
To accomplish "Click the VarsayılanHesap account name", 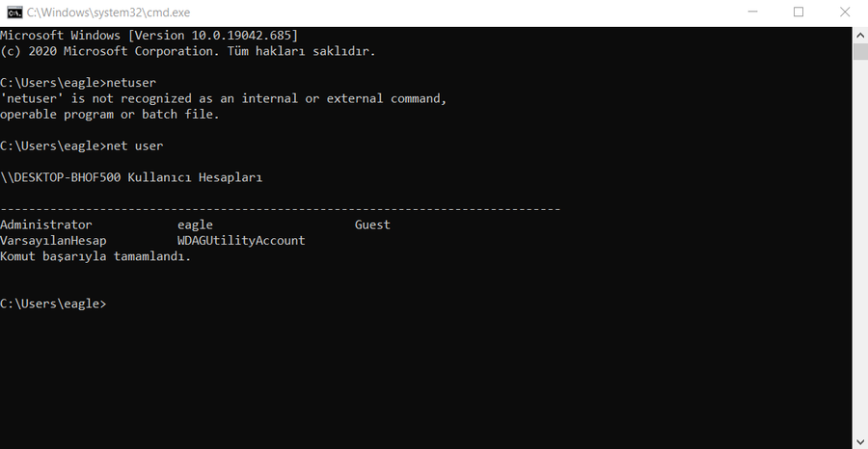I will click(x=53, y=240).
